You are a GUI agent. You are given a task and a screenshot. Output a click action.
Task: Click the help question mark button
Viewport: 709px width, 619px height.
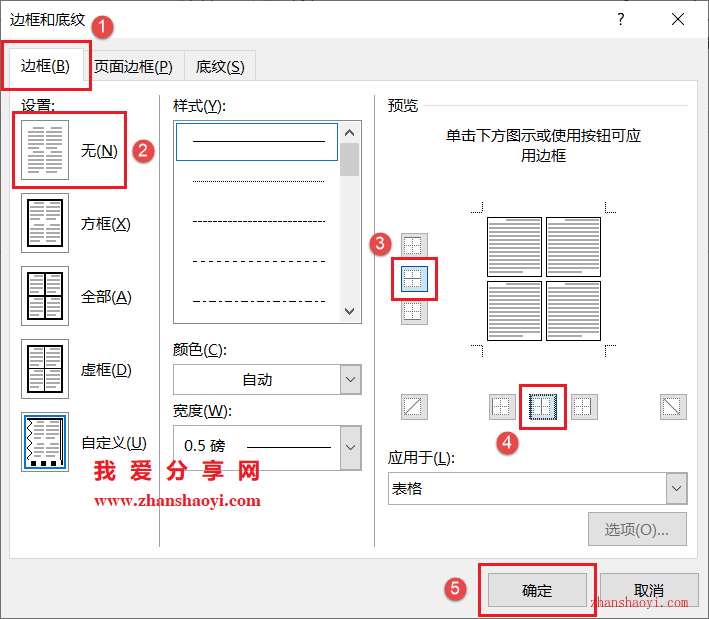(621, 19)
